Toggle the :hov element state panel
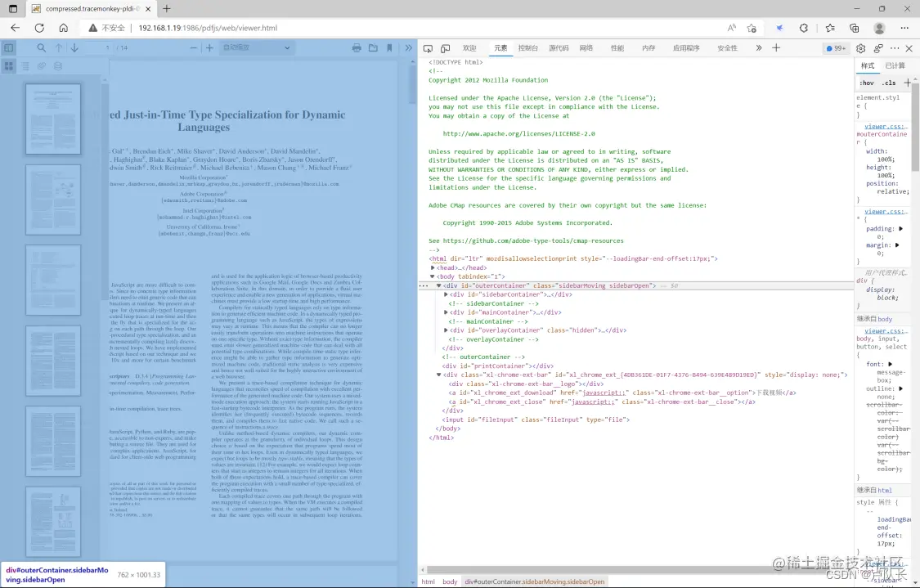 click(867, 83)
